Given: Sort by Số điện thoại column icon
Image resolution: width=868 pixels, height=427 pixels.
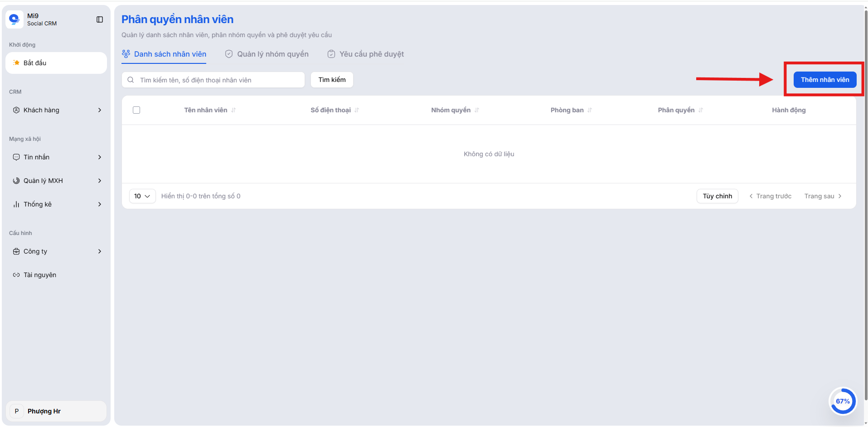Looking at the screenshot, I should [357, 110].
